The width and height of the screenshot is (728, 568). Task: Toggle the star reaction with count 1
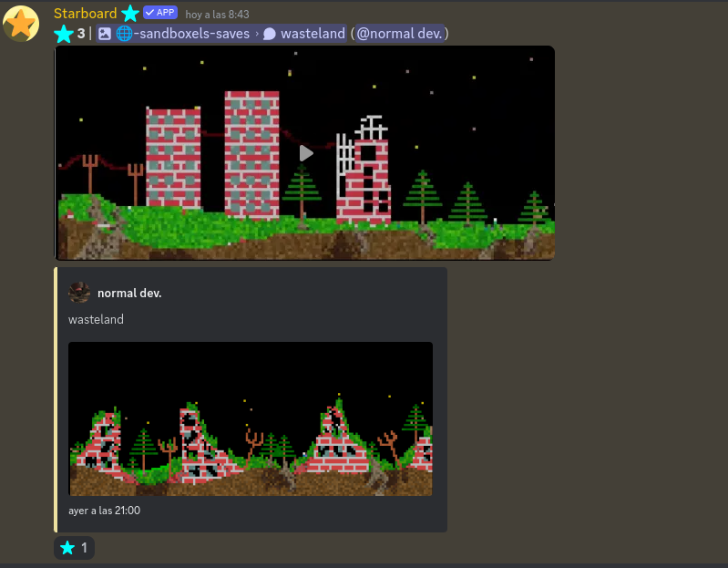coord(75,548)
